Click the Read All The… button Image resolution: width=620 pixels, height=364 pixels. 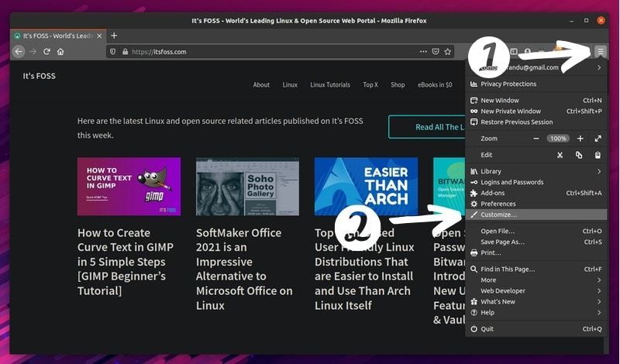pyautogui.click(x=427, y=127)
